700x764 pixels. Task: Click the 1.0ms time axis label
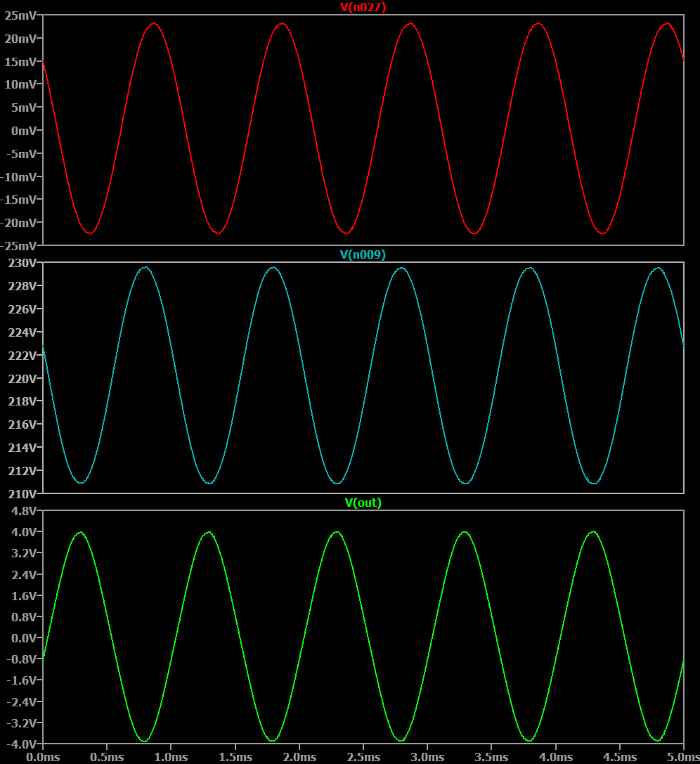171,758
